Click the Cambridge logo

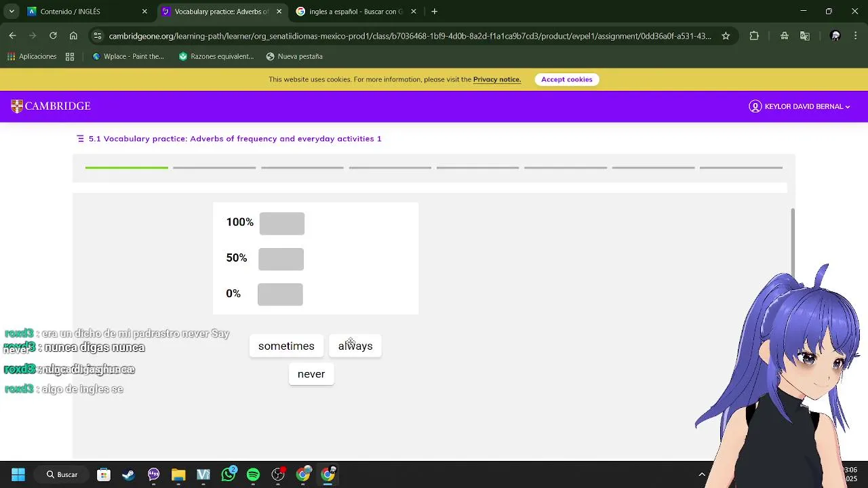[x=51, y=106]
